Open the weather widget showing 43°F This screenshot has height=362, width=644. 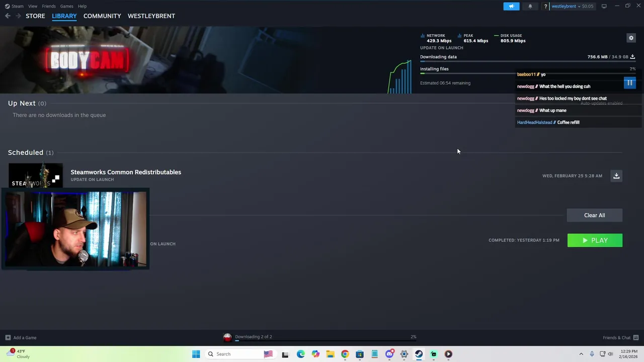[x=19, y=354]
